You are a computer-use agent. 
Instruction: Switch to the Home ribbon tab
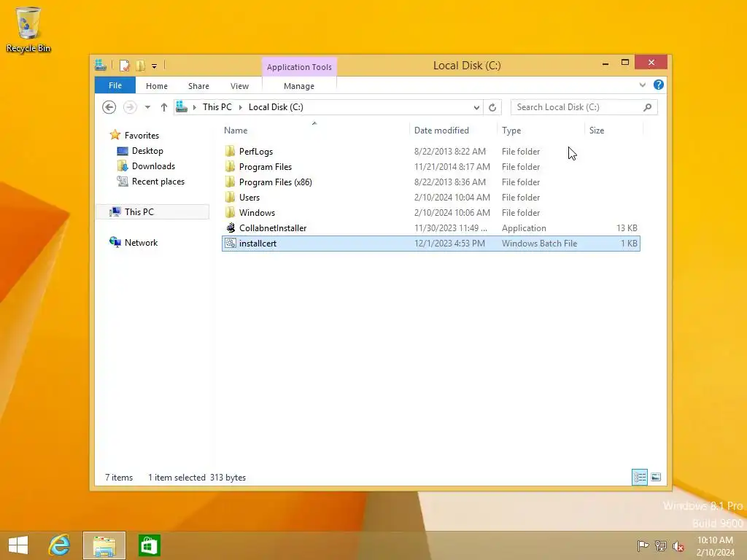(157, 86)
